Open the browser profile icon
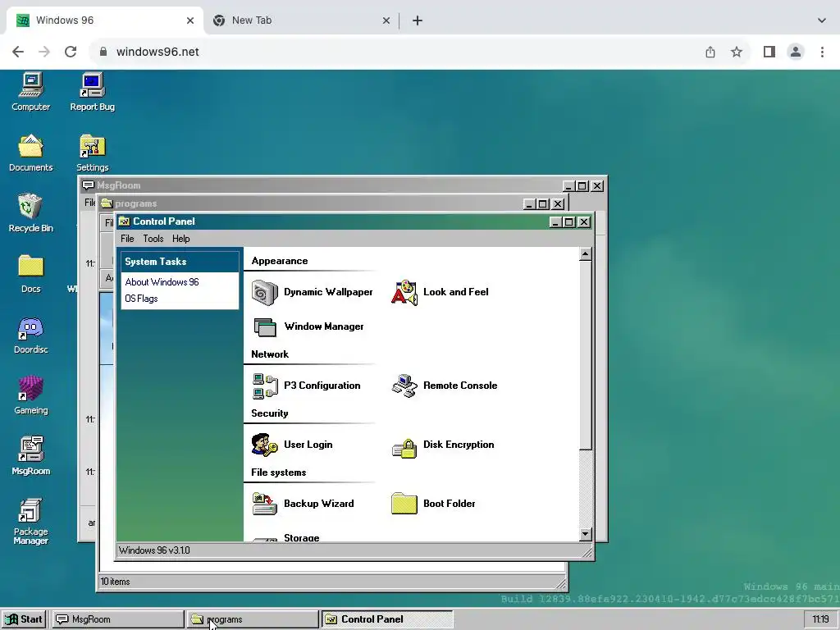 [796, 52]
